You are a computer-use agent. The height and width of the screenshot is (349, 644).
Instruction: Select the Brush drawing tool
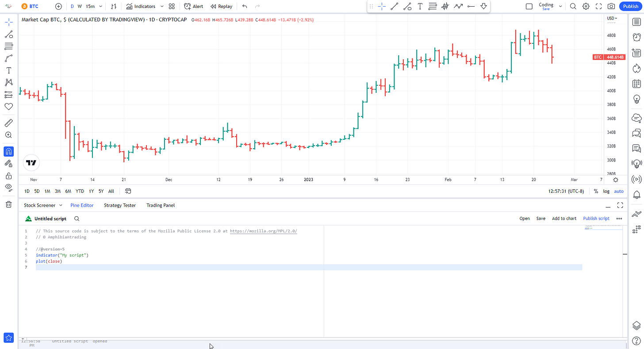pyautogui.click(x=8, y=58)
